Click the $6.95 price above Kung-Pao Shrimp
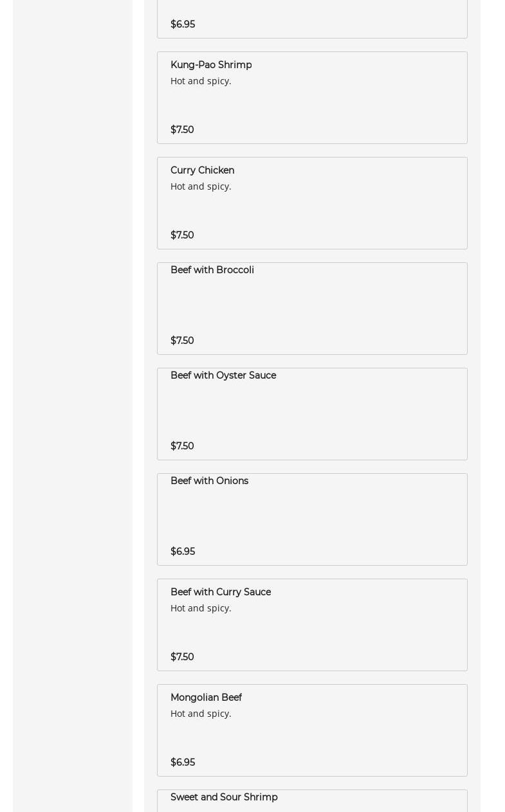 click(183, 24)
